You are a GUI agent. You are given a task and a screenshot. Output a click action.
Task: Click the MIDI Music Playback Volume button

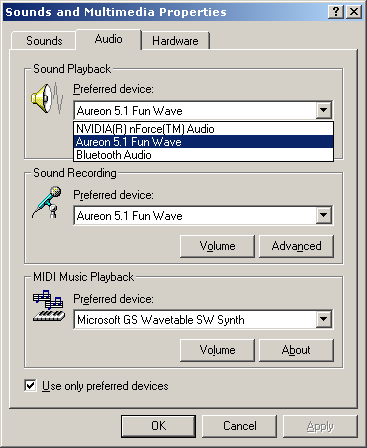(x=217, y=350)
